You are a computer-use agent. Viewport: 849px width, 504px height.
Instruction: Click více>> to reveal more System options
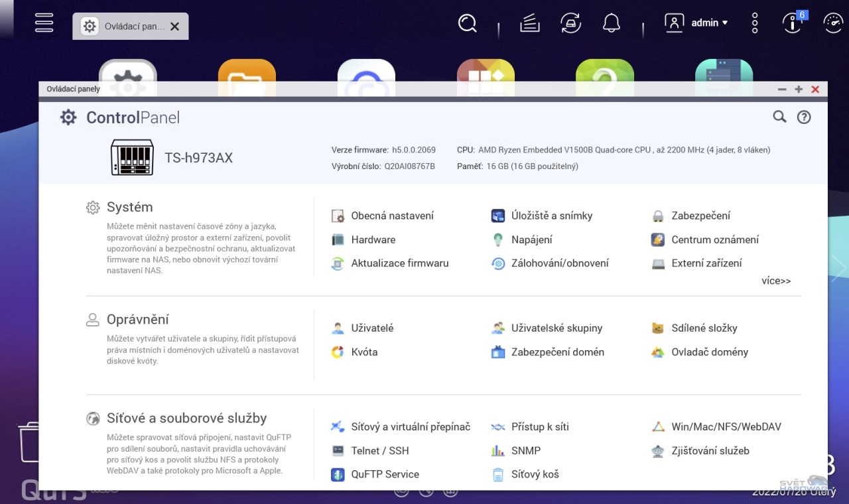click(775, 281)
